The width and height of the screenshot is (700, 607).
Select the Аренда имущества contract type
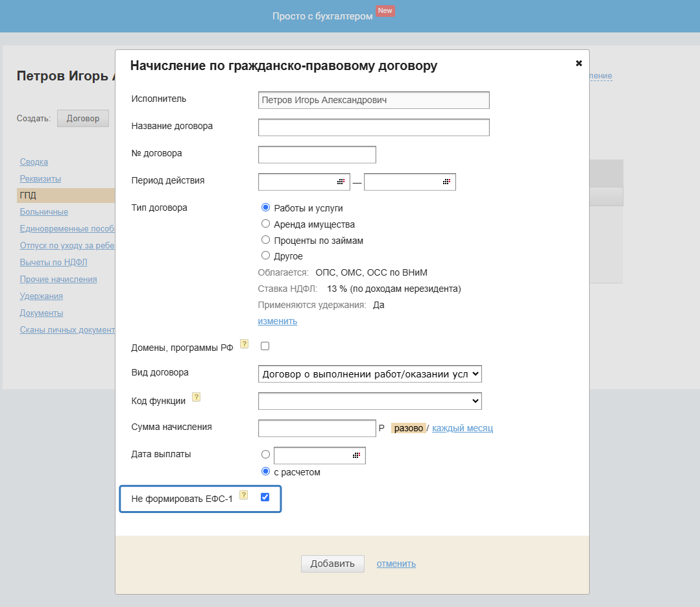coord(265,224)
